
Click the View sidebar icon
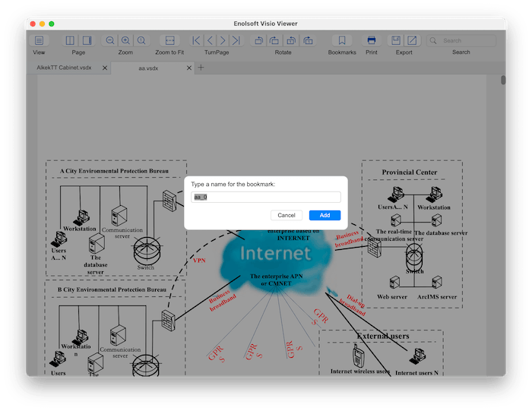(39, 40)
